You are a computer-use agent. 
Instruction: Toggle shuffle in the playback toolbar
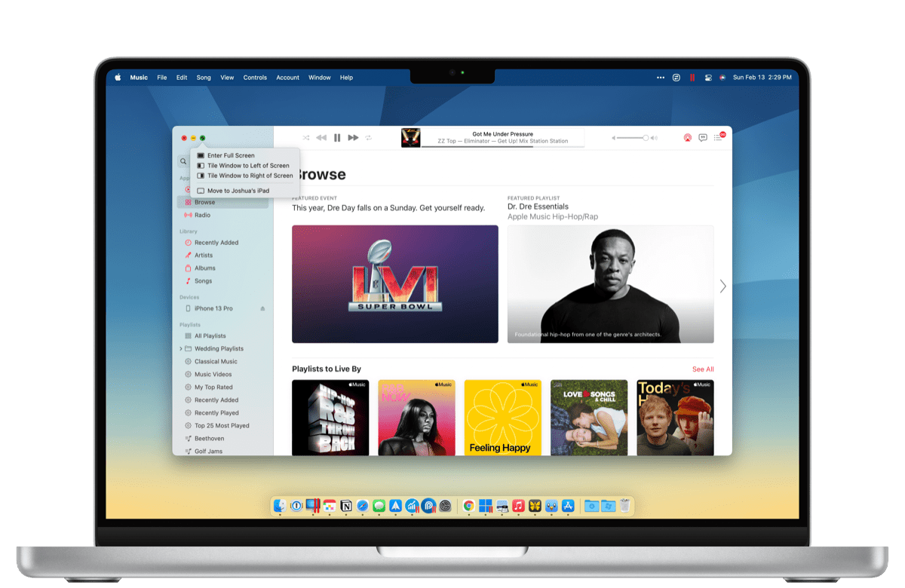coord(305,138)
